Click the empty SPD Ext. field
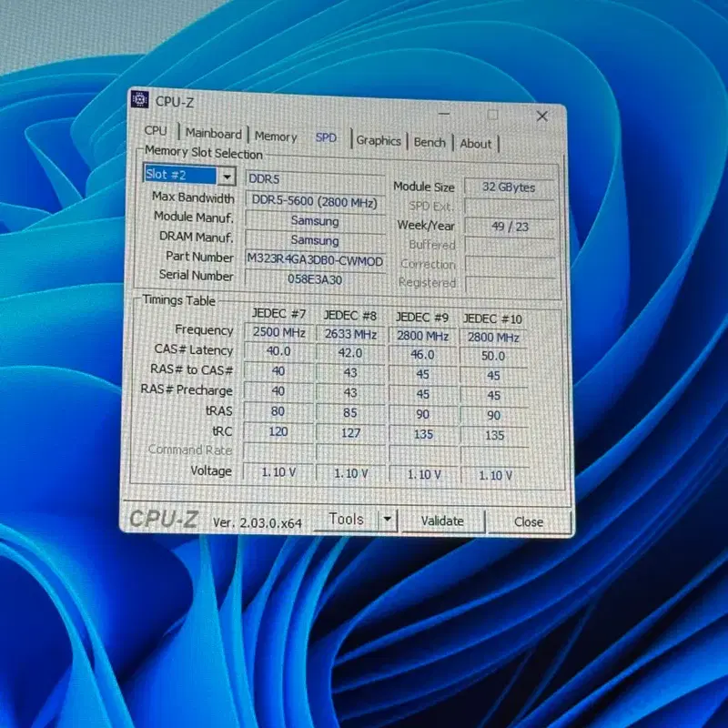The height and width of the screenshot is (728, 728). pos(510,207)
